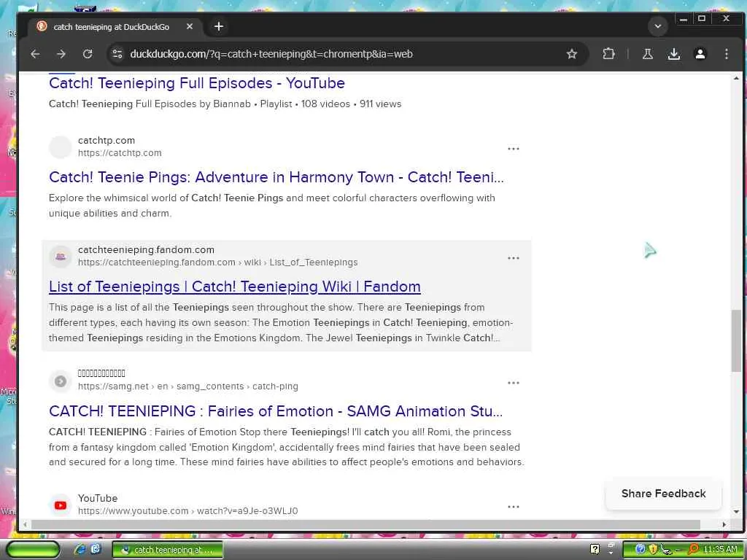Click the orange magnifier tray icon
The width and height of the screenshot is (747, 560).
click(x=693, y=550)
